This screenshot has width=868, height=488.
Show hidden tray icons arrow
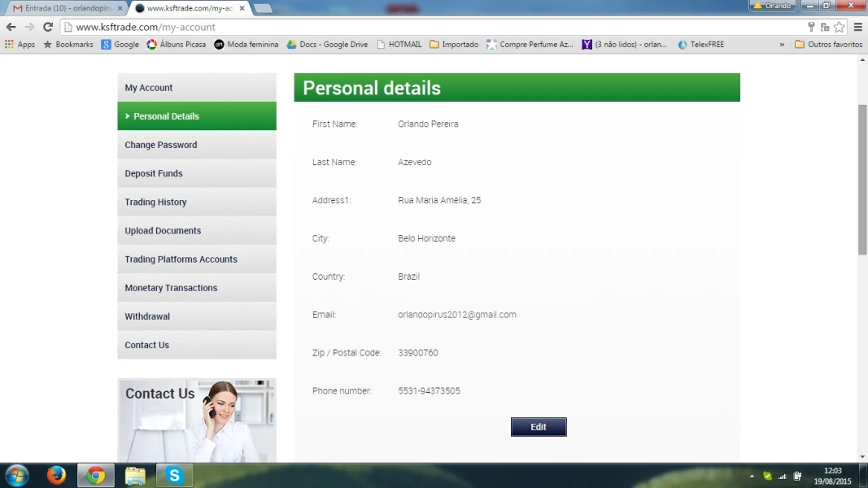click(752, 476)
